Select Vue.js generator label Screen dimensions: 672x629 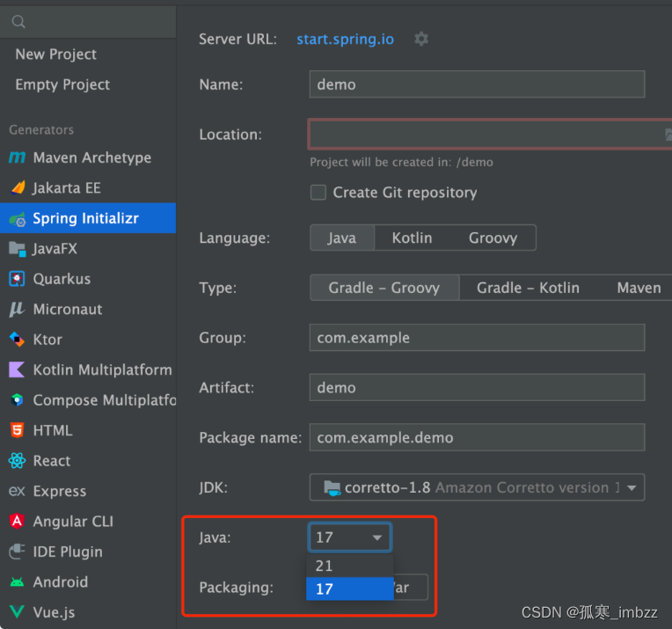point(54,612)
